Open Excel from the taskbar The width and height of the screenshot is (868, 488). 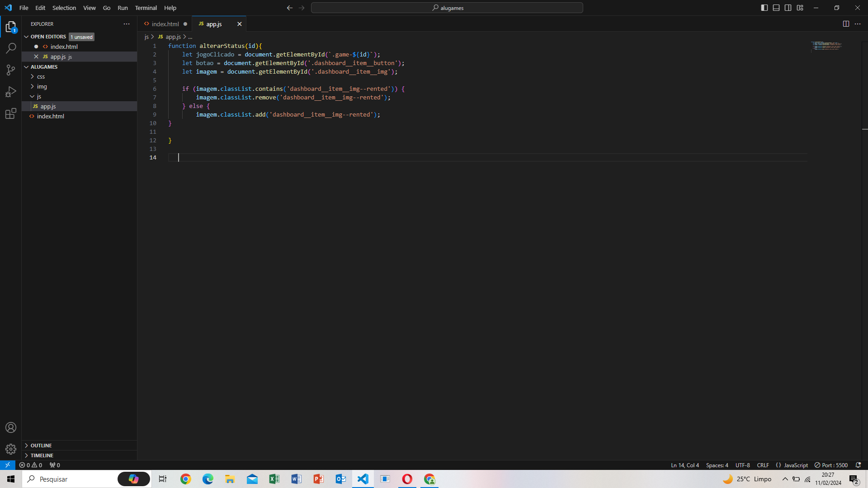[x=274, y=479]
